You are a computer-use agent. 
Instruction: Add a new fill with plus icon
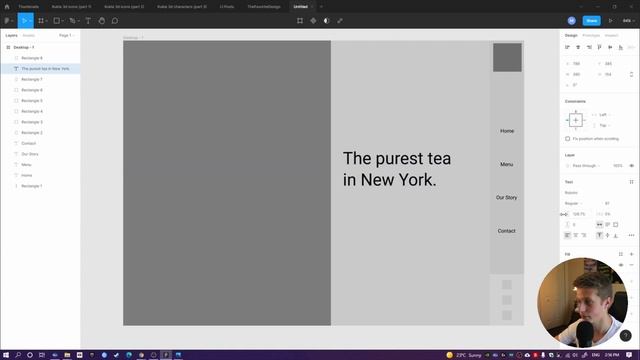631,254
